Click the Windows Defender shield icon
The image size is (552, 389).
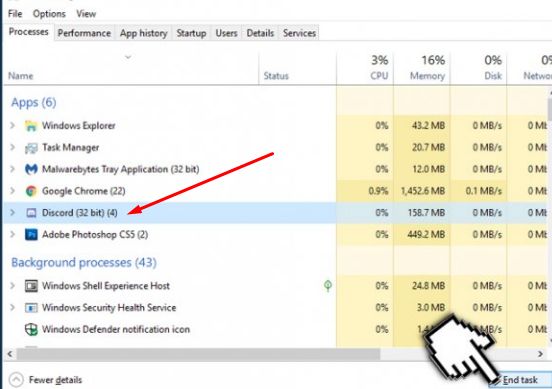click(x=31, y=330)
